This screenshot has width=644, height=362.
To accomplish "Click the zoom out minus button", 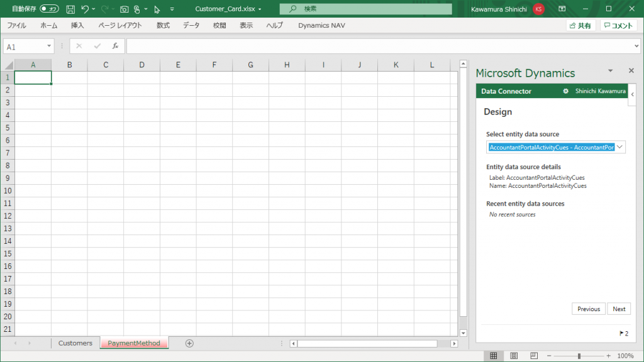I will 549,356.
